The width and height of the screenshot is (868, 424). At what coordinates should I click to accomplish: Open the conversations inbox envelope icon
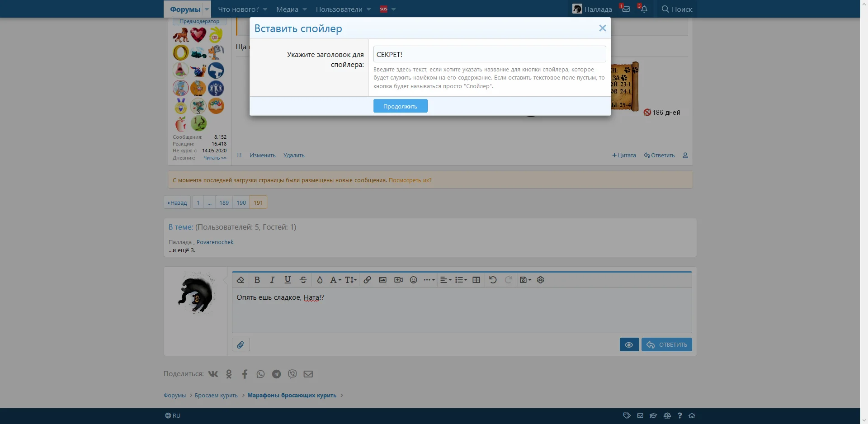point(626,9)
